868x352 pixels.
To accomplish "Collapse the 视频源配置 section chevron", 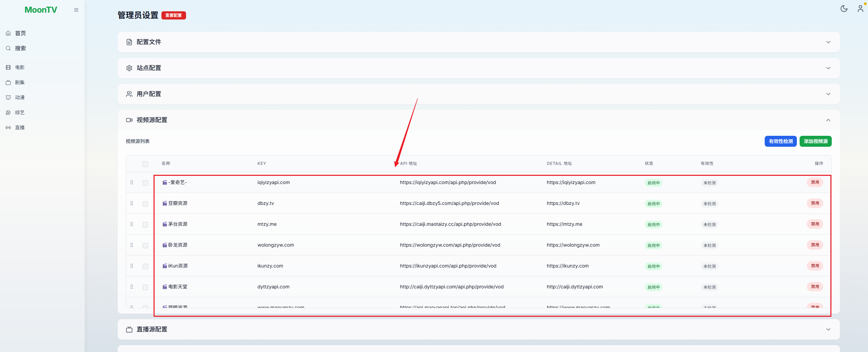I will click(x=828, y=120).
